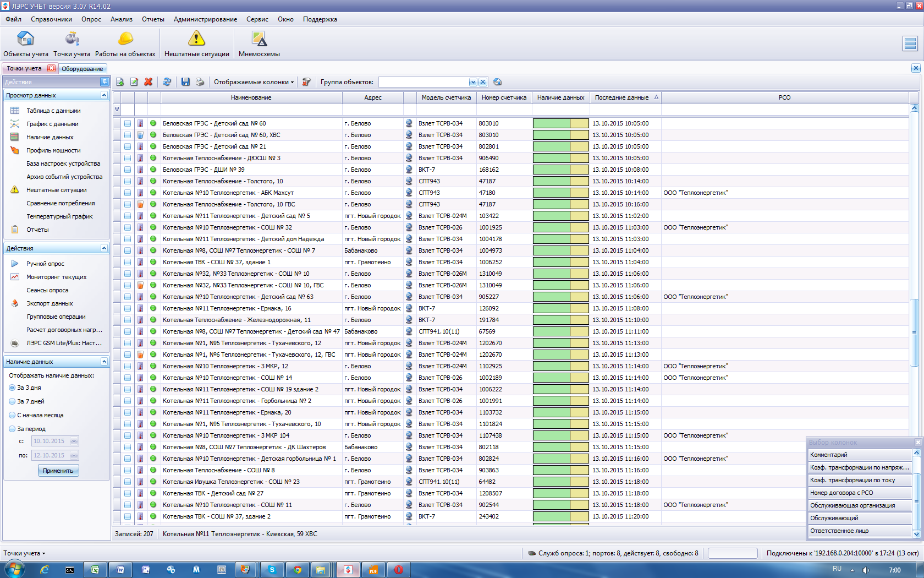Open Точки учета status bar dropdown

pos(24,553)
